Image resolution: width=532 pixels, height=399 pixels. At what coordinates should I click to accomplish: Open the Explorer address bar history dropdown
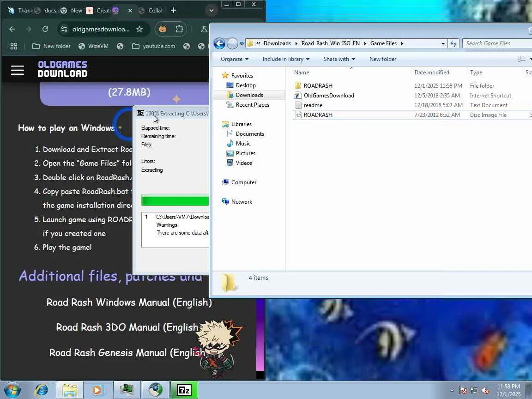click(443, 44)
